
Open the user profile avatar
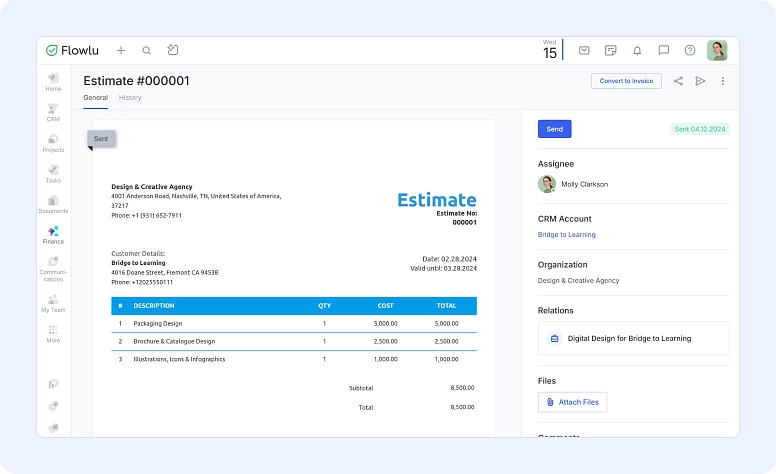(x=717, y=50)
